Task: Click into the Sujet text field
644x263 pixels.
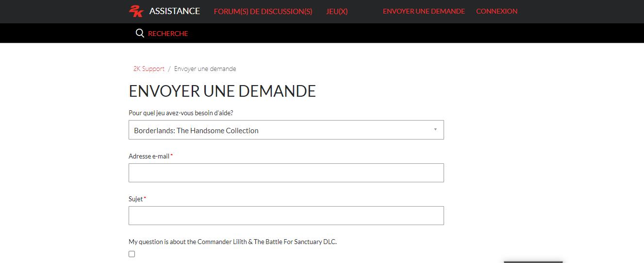Action: (x=286, y=216)
